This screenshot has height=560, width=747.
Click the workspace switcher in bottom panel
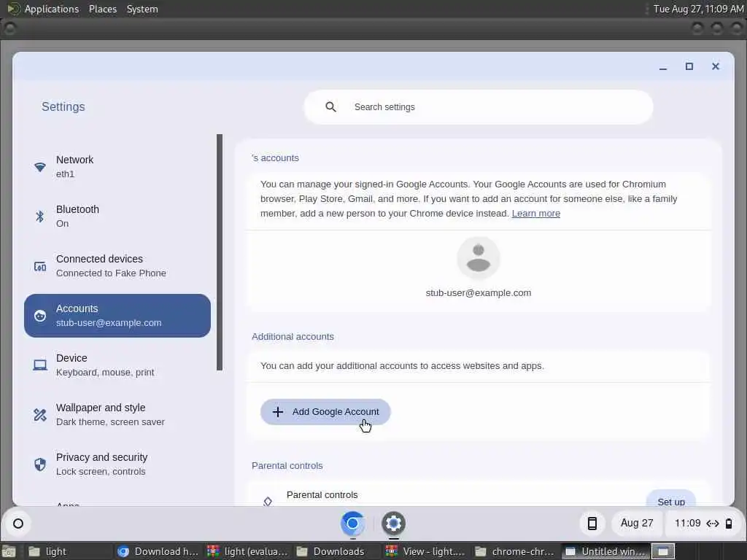pos(662,551)
